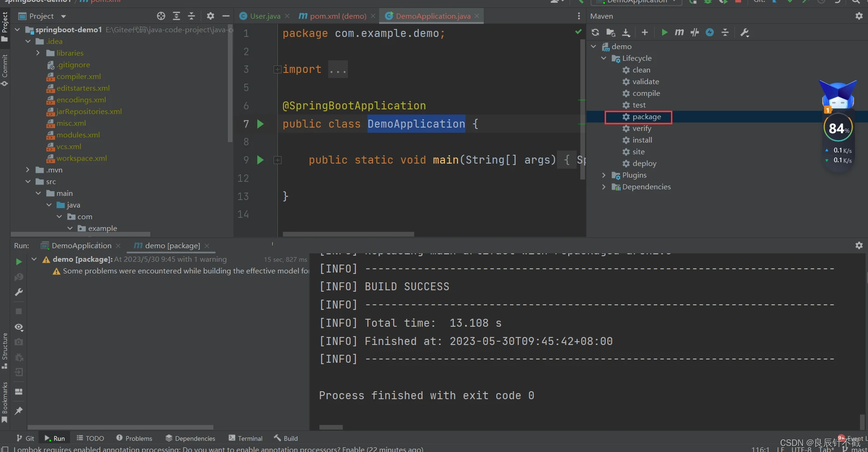The width and height of the screenshot is (868, 452).
Task: Run DemoApplication class from gutter arrow
Action: (261, 124)
